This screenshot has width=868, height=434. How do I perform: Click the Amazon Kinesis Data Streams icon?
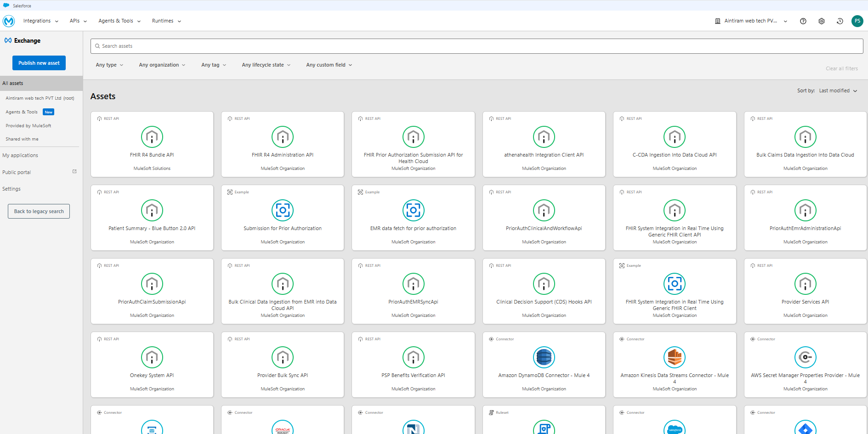point(674,357)
